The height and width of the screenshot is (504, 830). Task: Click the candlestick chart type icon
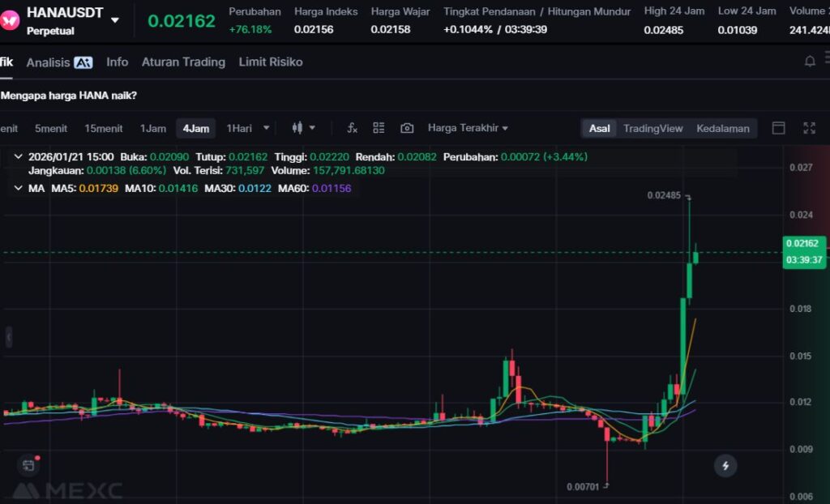pyautogui.click(x=297, y=128)
